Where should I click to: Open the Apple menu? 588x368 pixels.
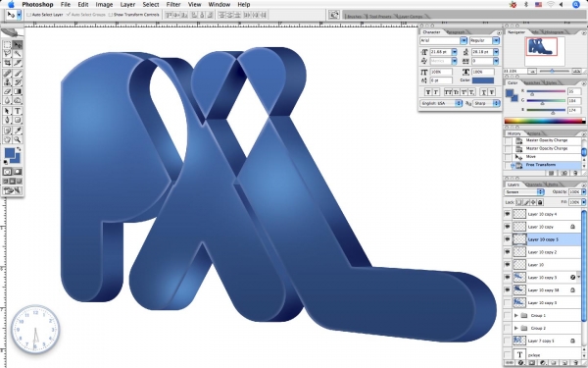pos(11,5)
